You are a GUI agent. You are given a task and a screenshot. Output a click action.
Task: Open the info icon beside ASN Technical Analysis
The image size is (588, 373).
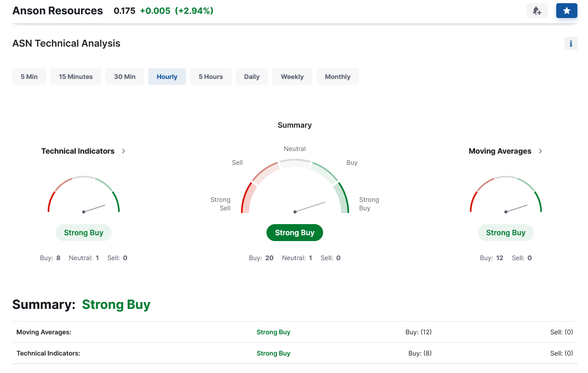tap(571, 43)
